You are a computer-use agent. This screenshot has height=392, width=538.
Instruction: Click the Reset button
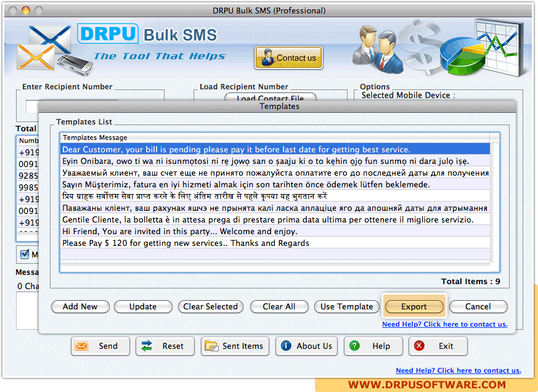(165, 346)
